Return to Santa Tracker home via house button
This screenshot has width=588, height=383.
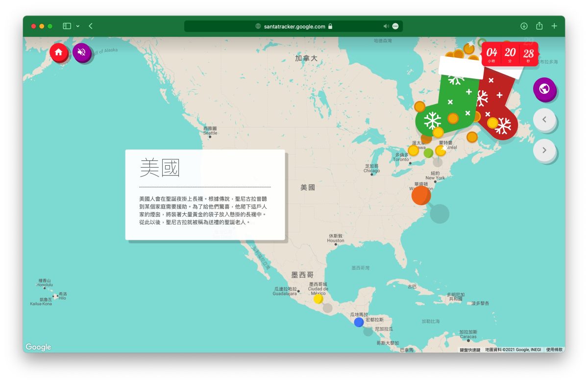(x=59, y=52)
